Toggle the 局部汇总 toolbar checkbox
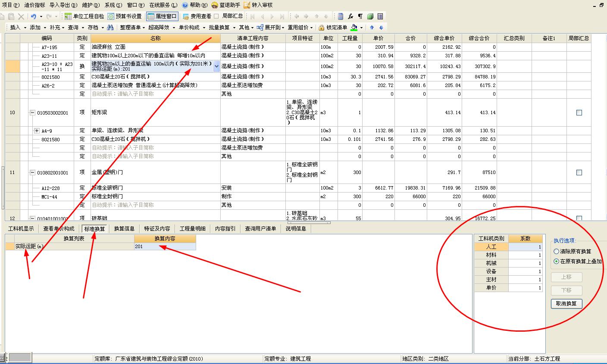 click(216, 16)
